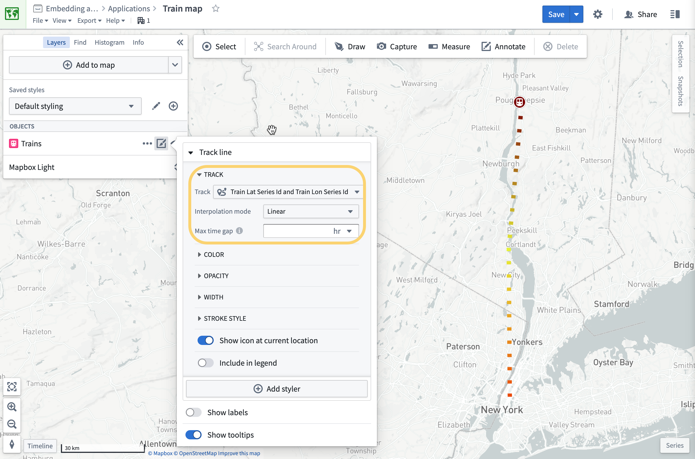Switch to the Find tab
Image resolution: width=695 pixels, height=459 pixels.
tap(80, 43)
